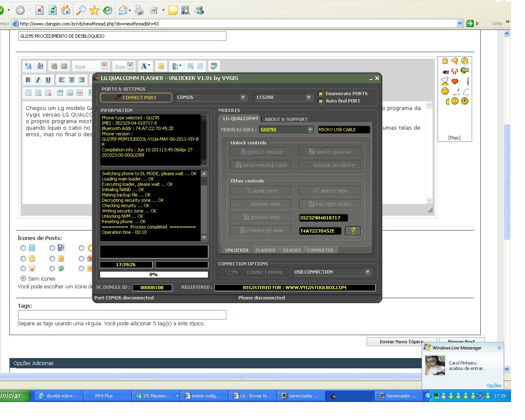The image size is (525, 420).
Task: Click the Mail envelope icon in browser toolbar
Action: [x=123, y=10]
